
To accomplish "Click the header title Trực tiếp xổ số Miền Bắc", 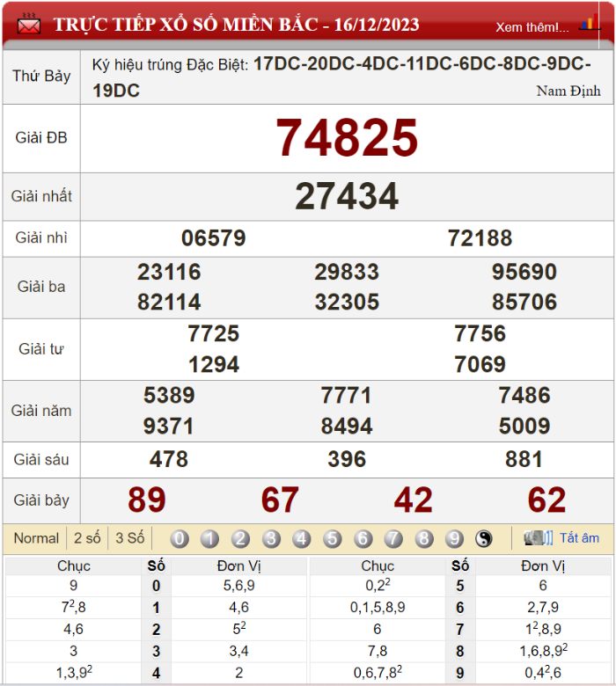I will [237, 24].
